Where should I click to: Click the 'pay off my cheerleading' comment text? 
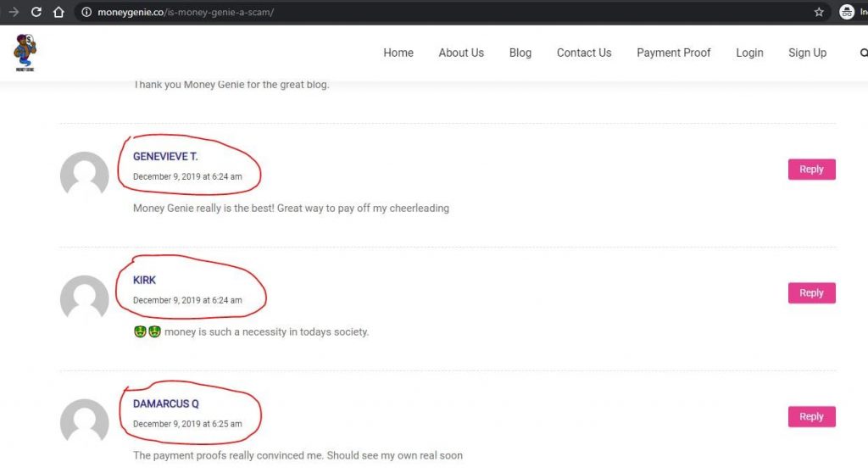click(x=291, y=209)
